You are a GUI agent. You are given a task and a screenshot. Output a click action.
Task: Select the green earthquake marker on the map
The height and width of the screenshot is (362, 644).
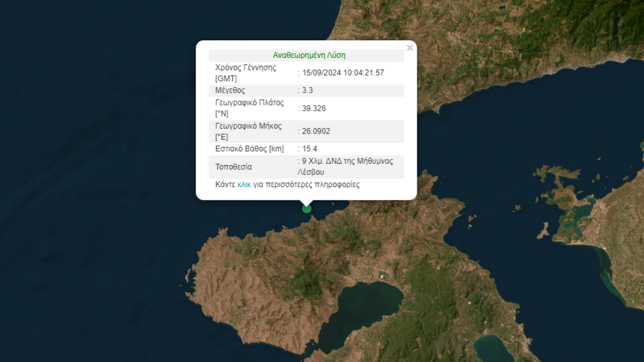307,208
